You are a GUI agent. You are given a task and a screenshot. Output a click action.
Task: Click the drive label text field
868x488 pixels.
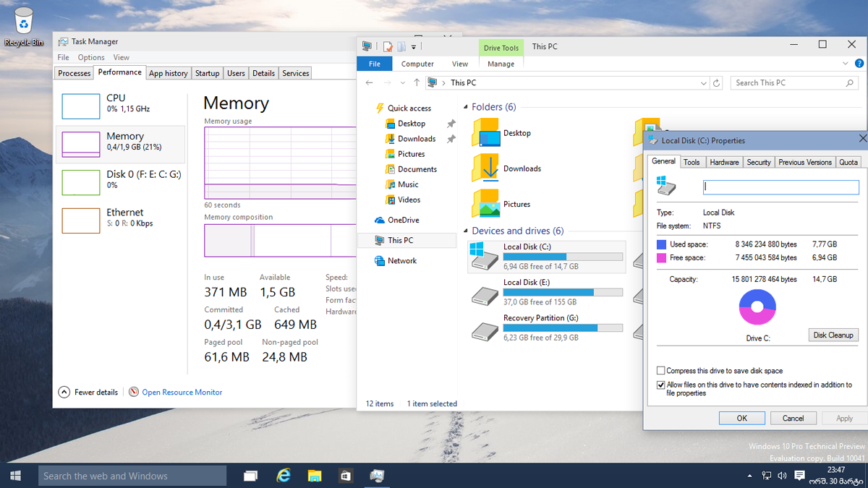[780, 187]
